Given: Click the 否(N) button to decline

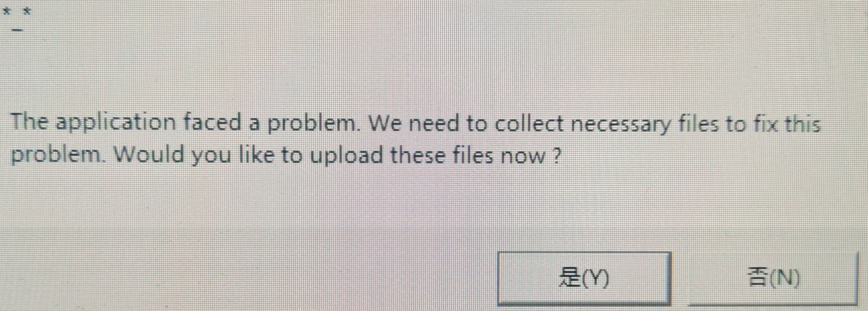Looking at the screenshot, I should 773,278.
